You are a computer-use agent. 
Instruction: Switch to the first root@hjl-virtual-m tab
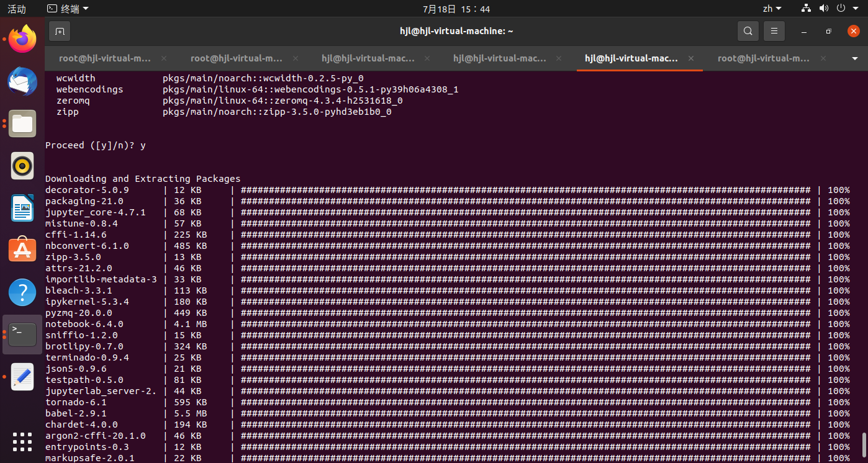(105, 58)
